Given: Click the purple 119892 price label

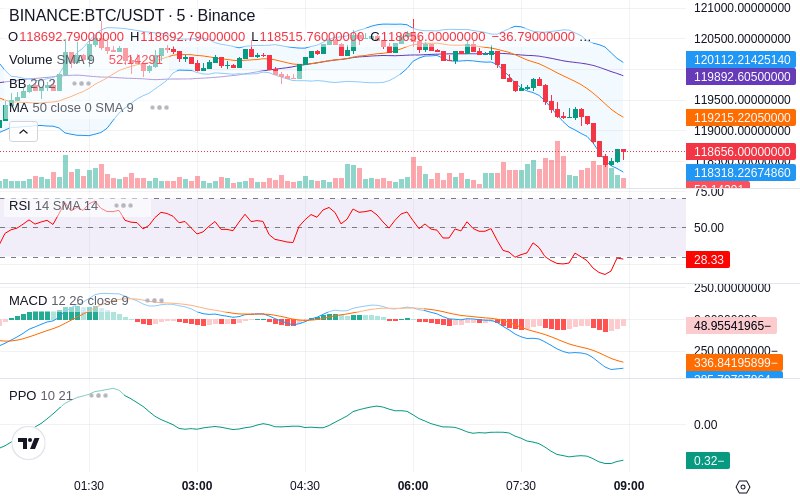Looking at the screenshot, I should tap(741, 77).
